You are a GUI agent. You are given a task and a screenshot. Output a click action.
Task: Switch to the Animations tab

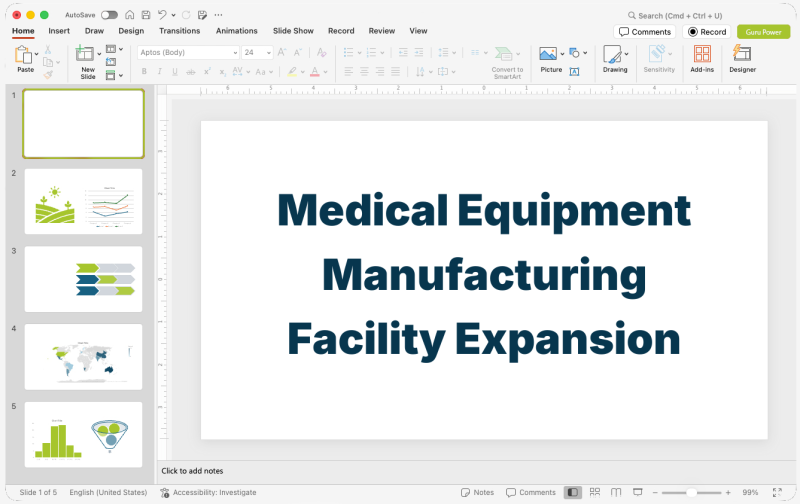tap(237, 31)
